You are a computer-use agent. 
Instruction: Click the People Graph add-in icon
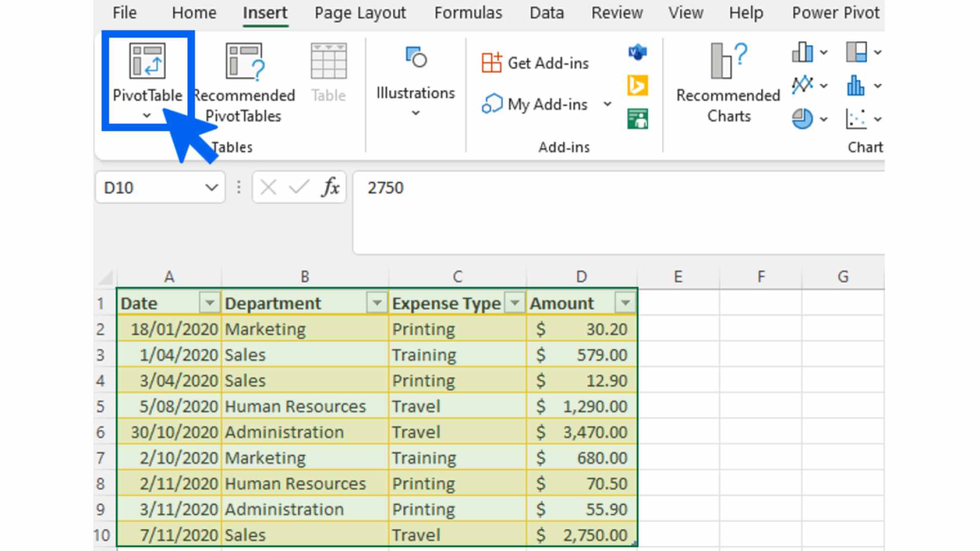[638, 118]
